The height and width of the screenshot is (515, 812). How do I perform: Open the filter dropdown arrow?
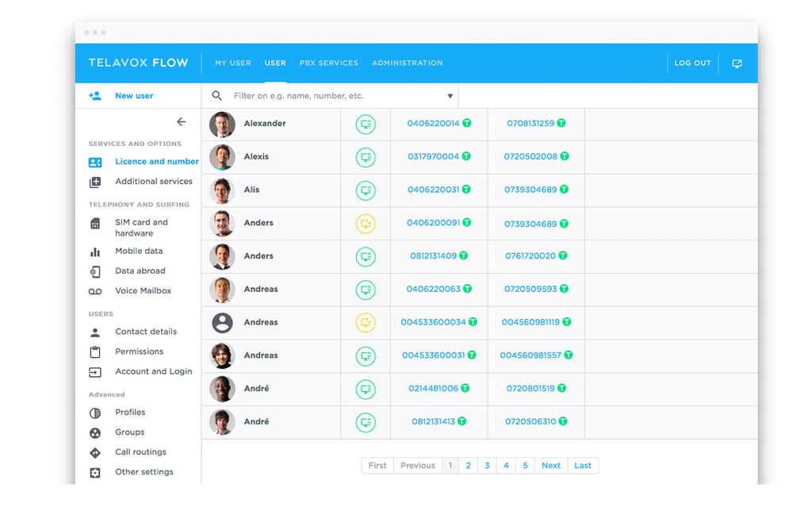(450, 96)
